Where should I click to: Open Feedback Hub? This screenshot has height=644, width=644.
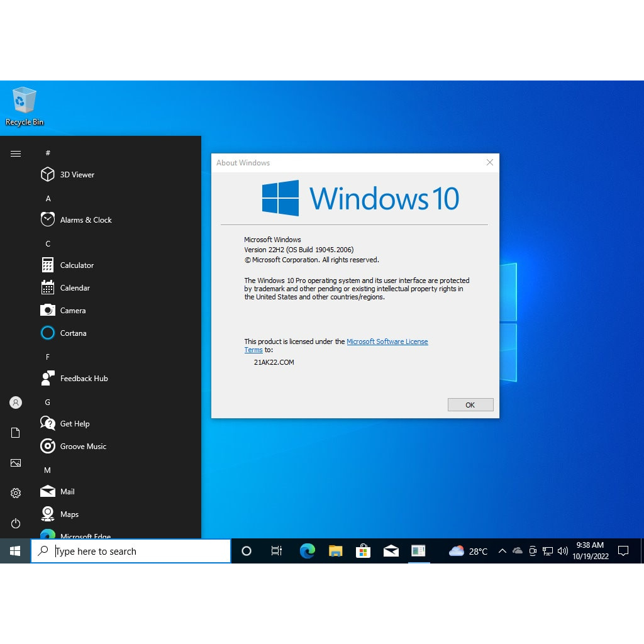(83, 379)
